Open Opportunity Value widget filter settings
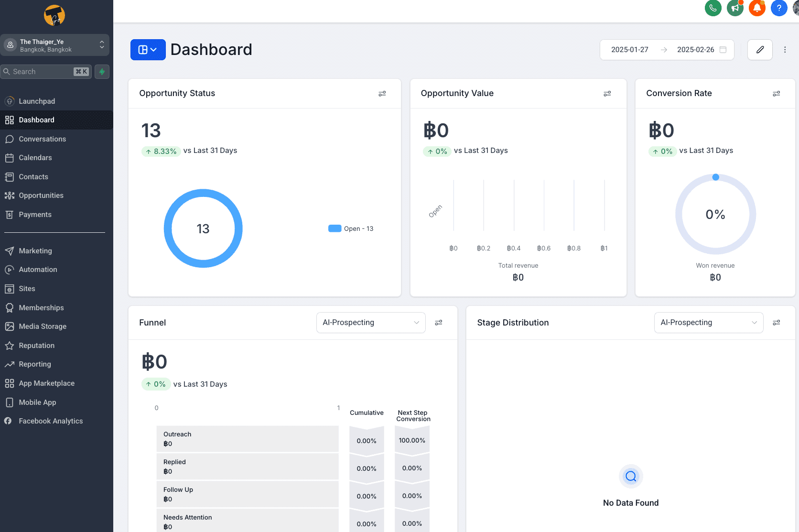Screen dimensions: 799x532 tap(607, 94)
